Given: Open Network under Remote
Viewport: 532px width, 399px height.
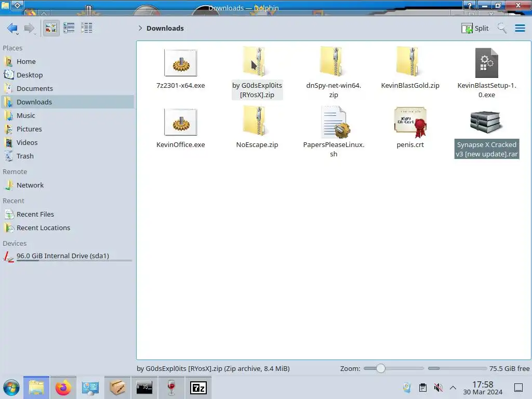Looking at the screenshot, I should click(x=68, y=185).
